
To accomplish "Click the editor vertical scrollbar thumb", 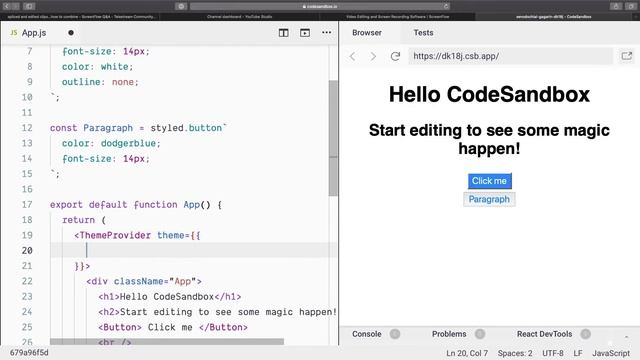I will (333, 138).
